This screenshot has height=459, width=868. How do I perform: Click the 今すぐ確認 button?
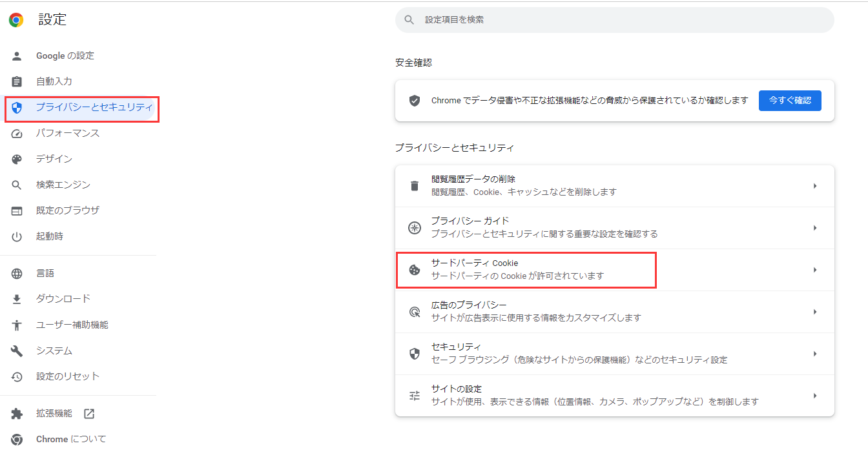790,100
